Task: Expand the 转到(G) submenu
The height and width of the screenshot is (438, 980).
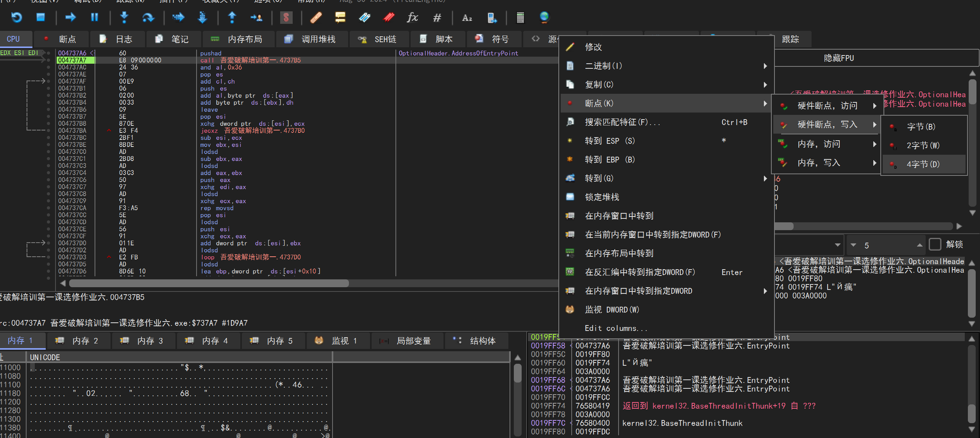Action: coord(667,178)
